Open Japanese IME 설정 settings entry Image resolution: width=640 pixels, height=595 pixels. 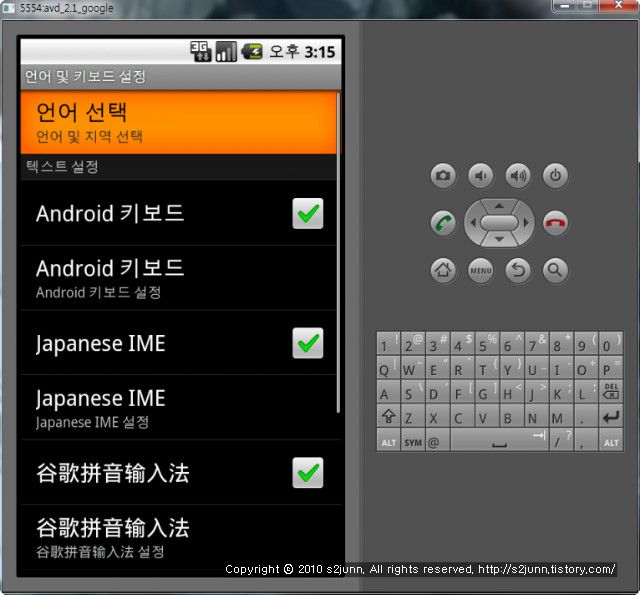click(x=179, y=408)
